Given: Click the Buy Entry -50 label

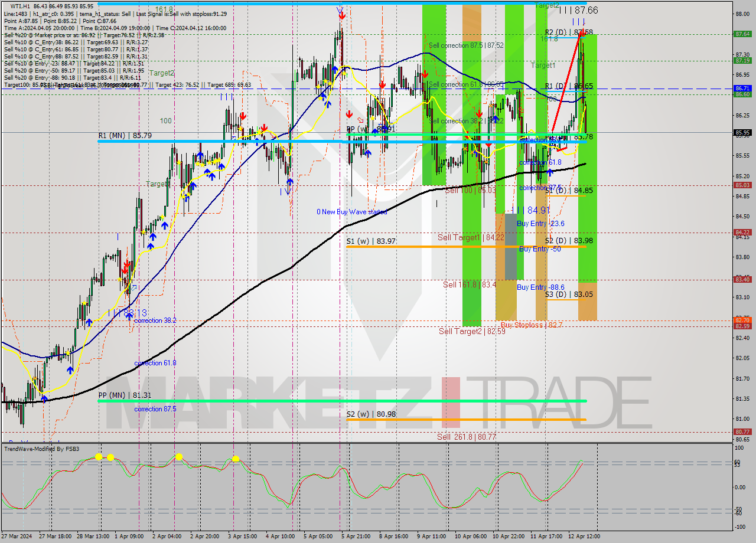Looking at the screenshot, I should 540,249.
